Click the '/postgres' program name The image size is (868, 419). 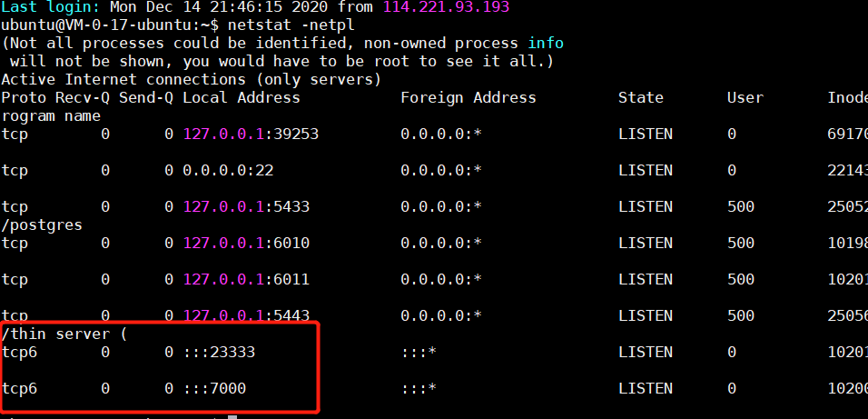click(42, 225)
